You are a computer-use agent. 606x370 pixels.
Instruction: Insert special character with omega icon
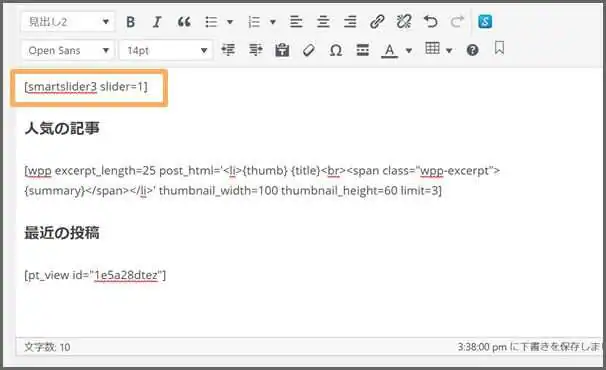tap(335, 50)
